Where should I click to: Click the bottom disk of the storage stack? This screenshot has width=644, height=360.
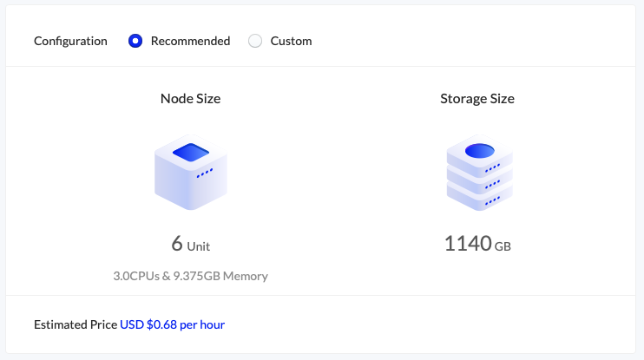(x=476, y=199)
